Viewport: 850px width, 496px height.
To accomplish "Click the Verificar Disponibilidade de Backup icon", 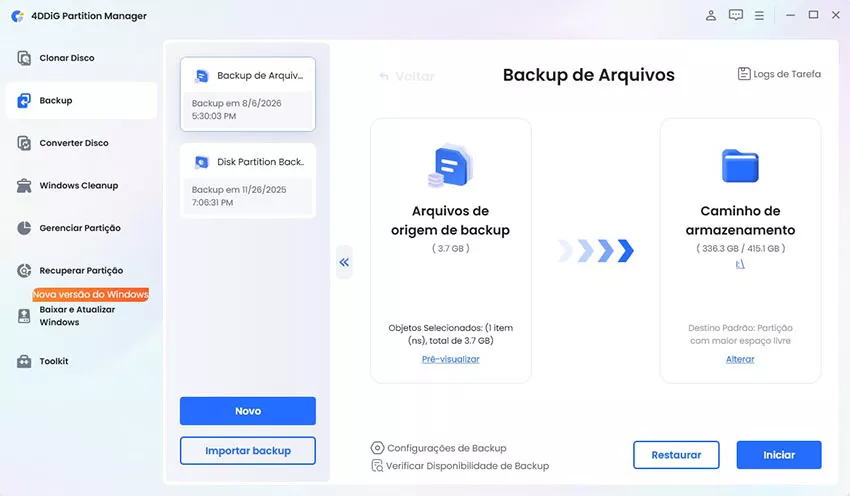I will 377,466.
